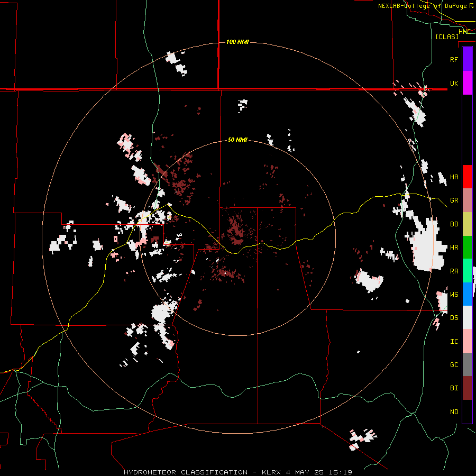Select the BI dark red swatch
Screen dimensions: 476x476
[x=467, y=388]
